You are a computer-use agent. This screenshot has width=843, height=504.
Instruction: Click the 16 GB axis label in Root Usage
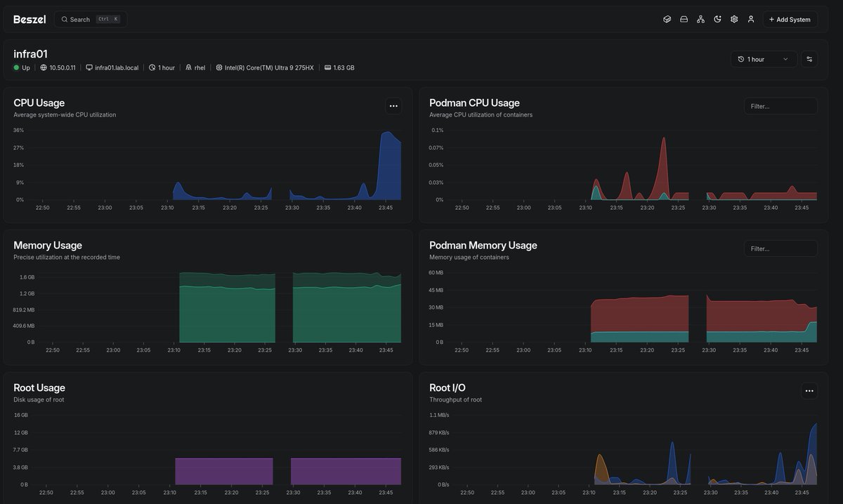[x=20, y=416]
